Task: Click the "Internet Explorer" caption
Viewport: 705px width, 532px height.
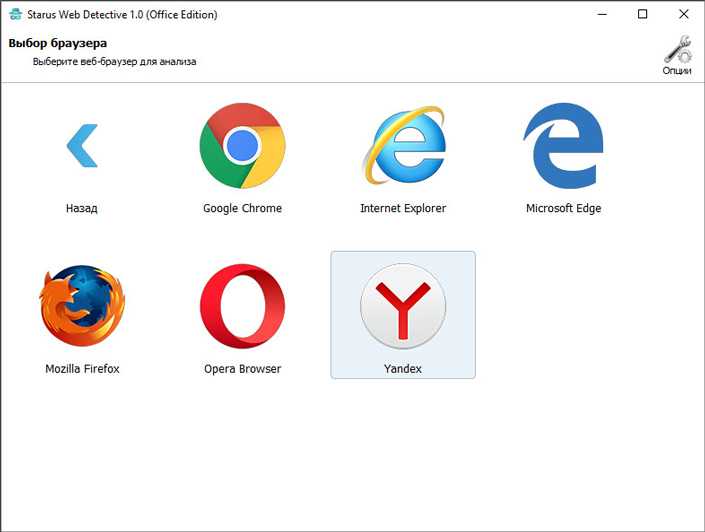Action: pyautogui.click(x=403, y=208)
